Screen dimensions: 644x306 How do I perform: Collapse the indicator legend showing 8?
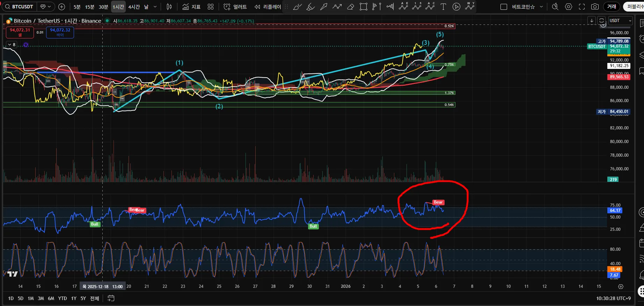(x=9, y=44)
